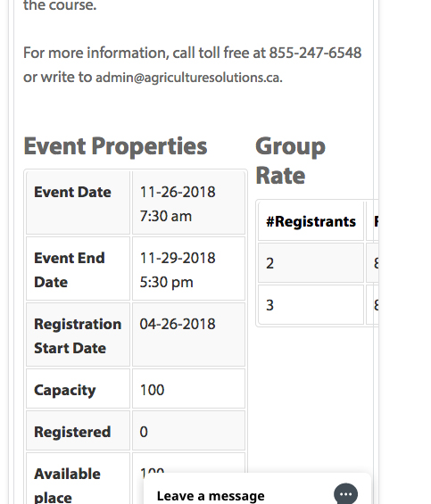Select the row with 2 registrants
431x504 pixels.
[319, 263]
